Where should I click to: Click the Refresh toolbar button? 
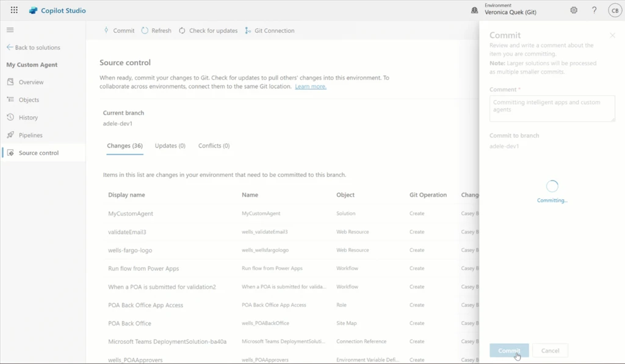click(x=156, y=30)
